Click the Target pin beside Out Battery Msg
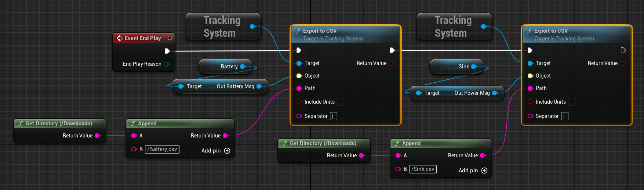The width and height of the screenshot is (644, 190). pyautogui.click(x=181, y=86)
